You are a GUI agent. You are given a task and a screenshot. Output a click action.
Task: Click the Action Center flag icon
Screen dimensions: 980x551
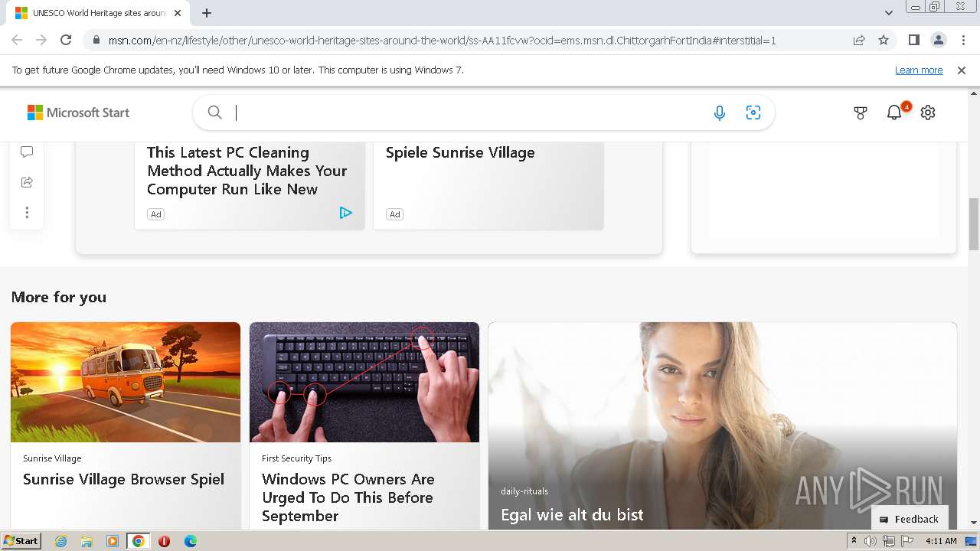click(x=906, y=541)
